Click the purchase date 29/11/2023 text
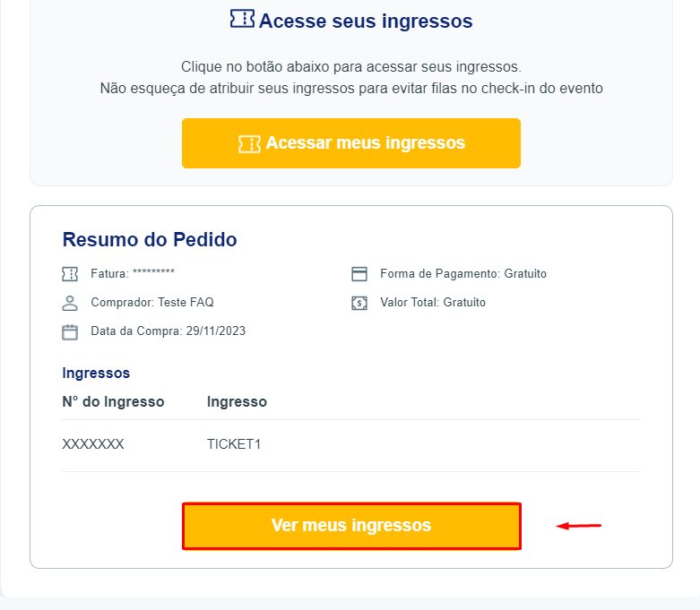 [216, 331]
